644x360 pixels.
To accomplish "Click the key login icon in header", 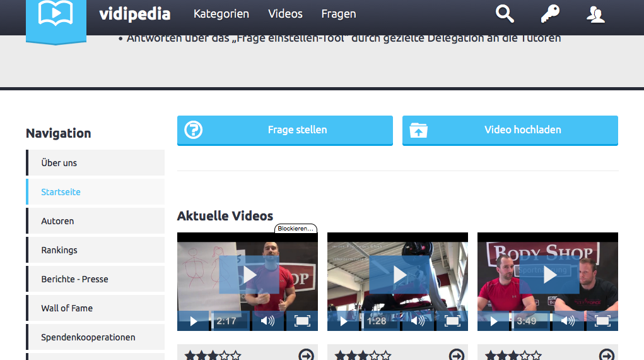I will coord(550,13).
